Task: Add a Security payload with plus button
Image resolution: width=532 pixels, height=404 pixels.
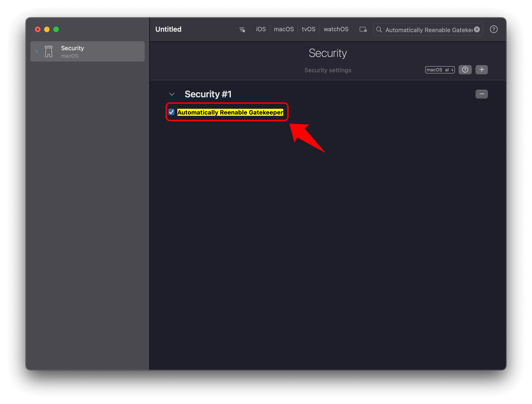Action: pos(481,70)
